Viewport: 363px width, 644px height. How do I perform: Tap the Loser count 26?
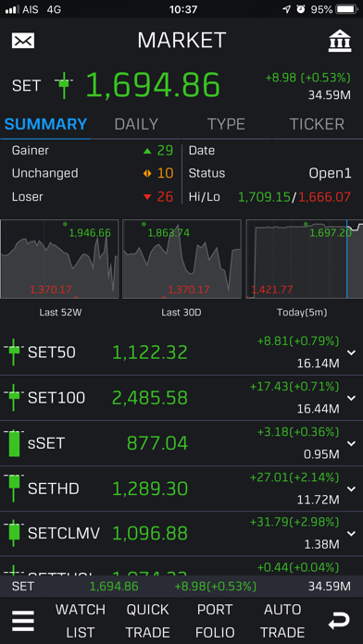[165, 197]
